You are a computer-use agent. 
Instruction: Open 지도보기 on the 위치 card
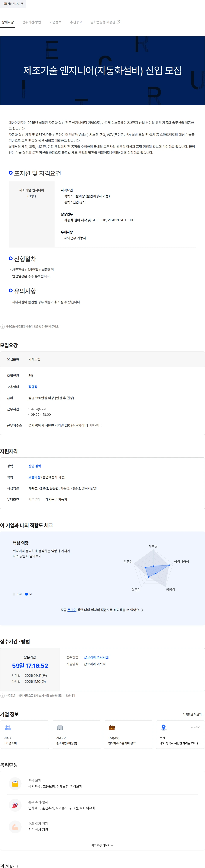(196, 727)
